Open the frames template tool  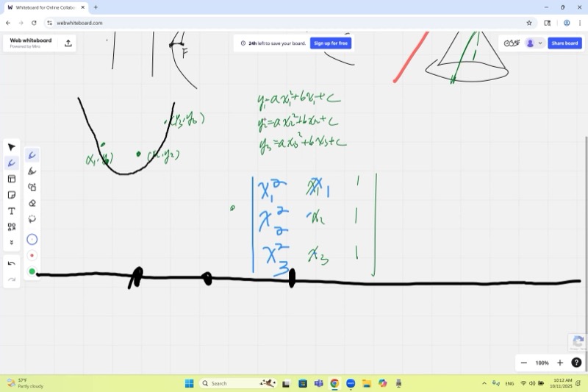[x=12, y=179]
